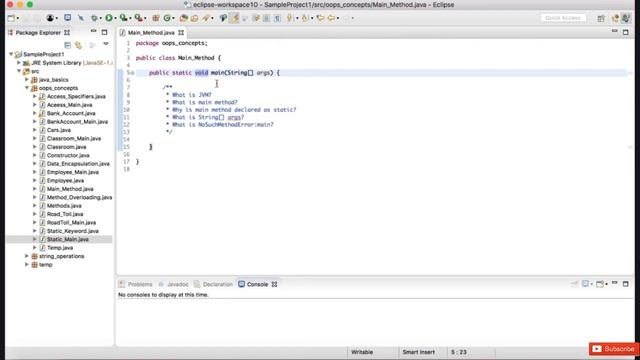640x360 pixels.
Task: Click the profile silhouette toolbar icon
Action: [50, 18]
